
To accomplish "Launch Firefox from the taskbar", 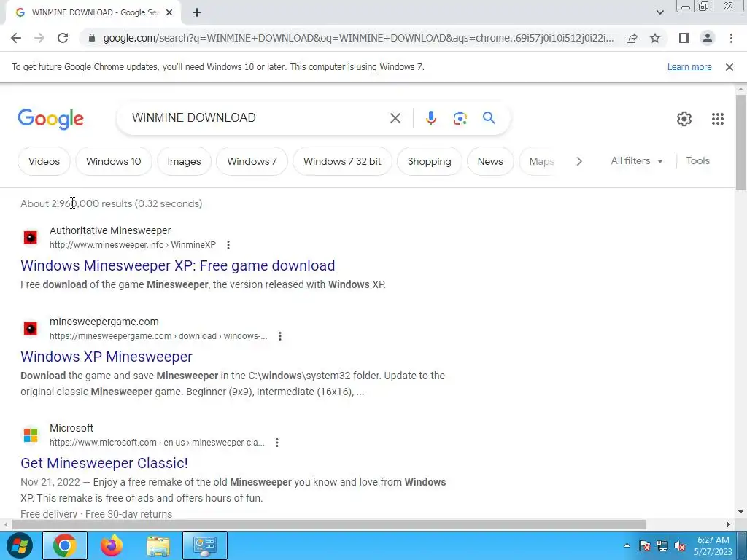I will tap(112, 545).
